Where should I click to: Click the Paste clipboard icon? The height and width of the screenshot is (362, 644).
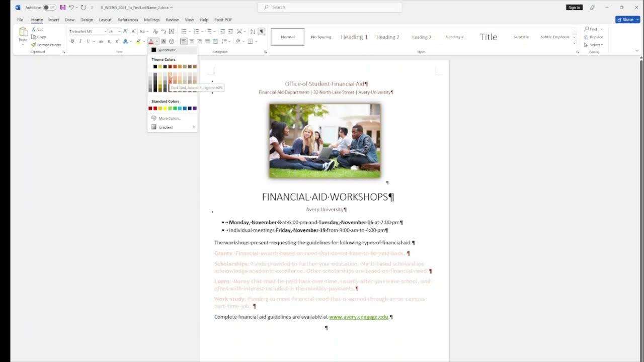23,32
